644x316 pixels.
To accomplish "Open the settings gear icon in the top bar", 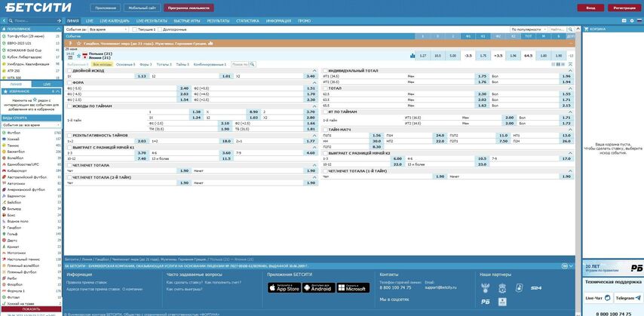I will (x=632, y=20).
